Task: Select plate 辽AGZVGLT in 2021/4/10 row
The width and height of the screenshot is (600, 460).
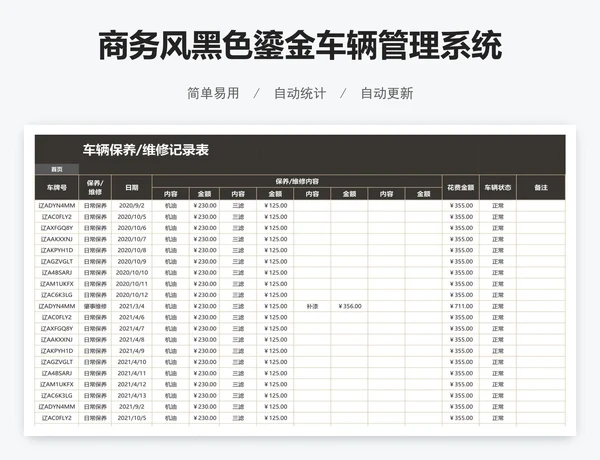Action: 57,362
